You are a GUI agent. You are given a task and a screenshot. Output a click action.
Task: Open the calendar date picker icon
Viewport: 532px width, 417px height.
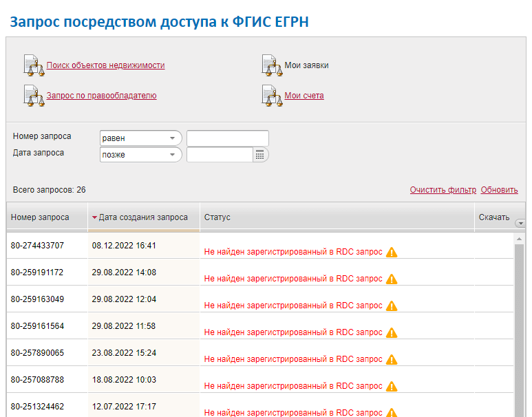coord(260,155)
